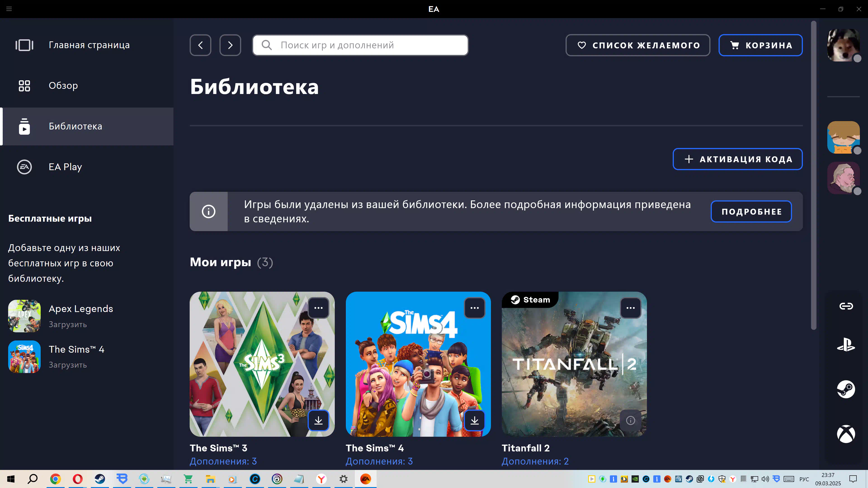Click the Xbox icon in right panel

tap(846, 434)
